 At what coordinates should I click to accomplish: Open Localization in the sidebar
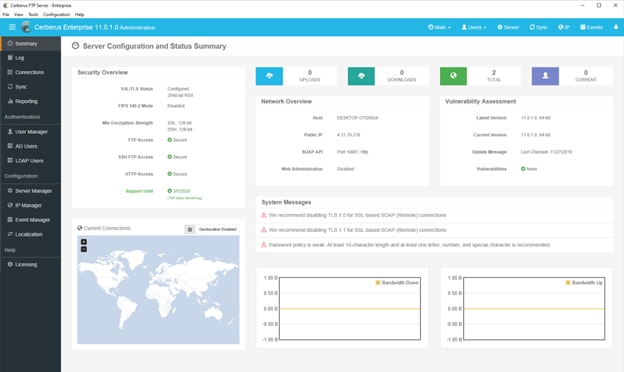click(x=31, y=234)
